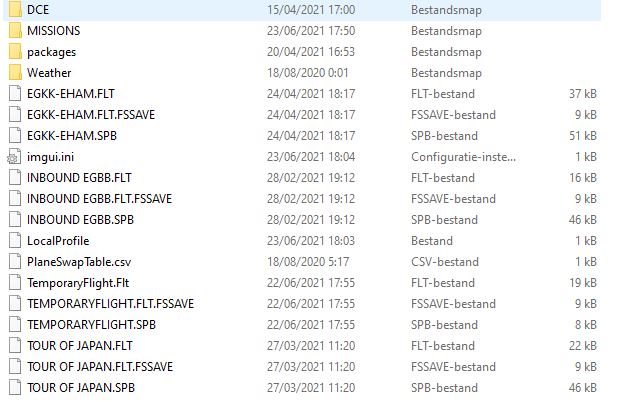The width and height of the screenshot is (618, 402).
Task: Click the PlaneSwapTable.csv file icon
Action: [13, 261]
